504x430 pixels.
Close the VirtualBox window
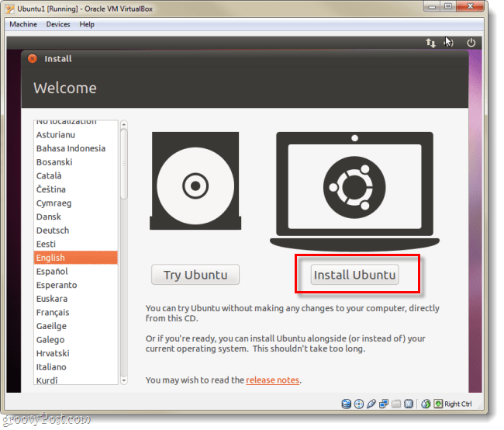coord(470,6)
